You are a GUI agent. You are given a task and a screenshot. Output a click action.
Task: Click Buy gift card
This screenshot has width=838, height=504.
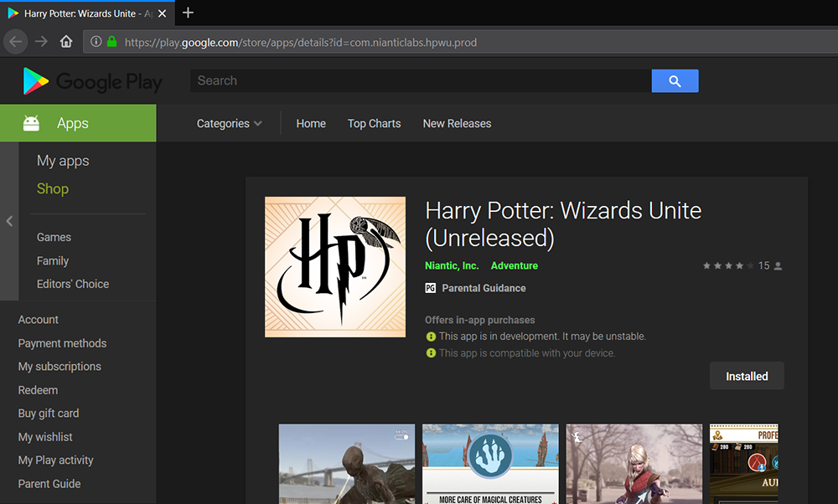coord(48,414)
